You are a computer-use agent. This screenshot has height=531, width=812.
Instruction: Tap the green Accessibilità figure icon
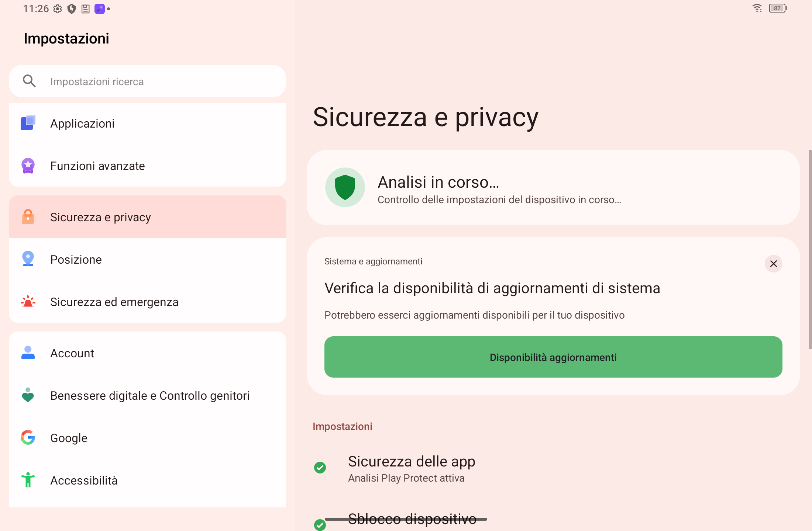pos(28,480)
